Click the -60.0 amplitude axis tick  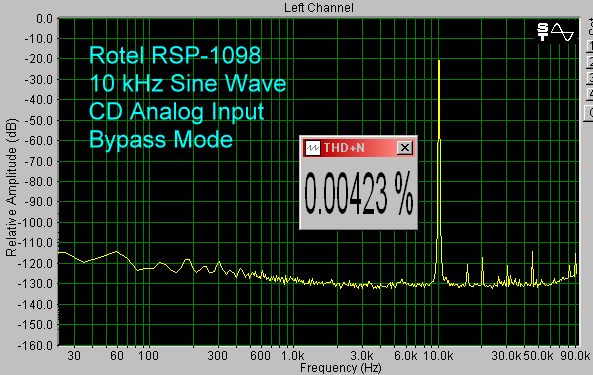(39, 141)
